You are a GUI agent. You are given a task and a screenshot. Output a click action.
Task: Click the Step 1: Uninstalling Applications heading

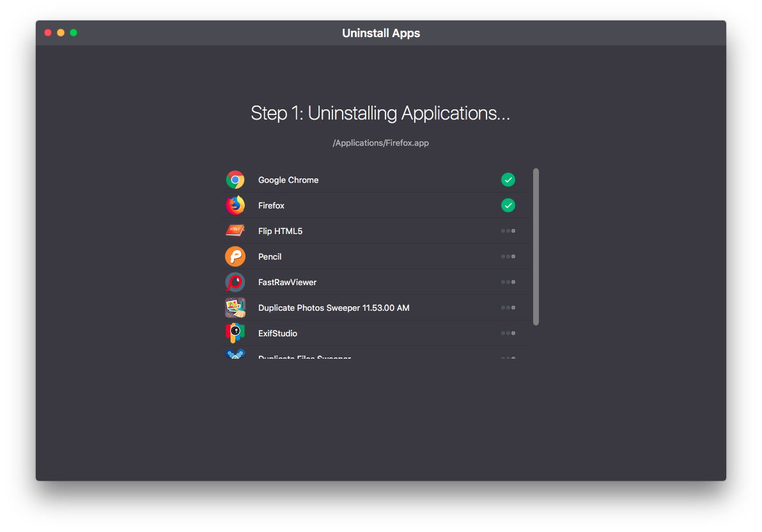click(x=380, y=113)
